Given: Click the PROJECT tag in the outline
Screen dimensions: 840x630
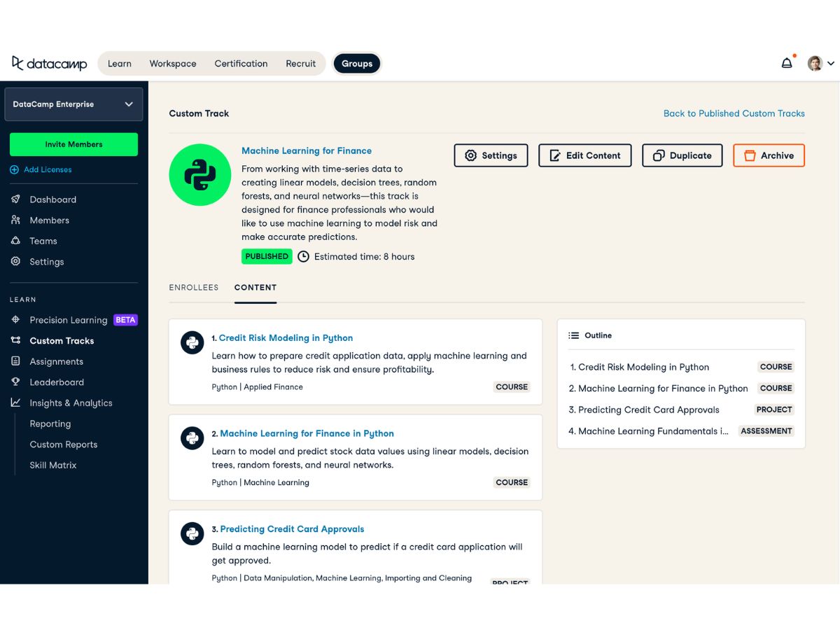Looking at the screenshot, I should coord(774,409).
